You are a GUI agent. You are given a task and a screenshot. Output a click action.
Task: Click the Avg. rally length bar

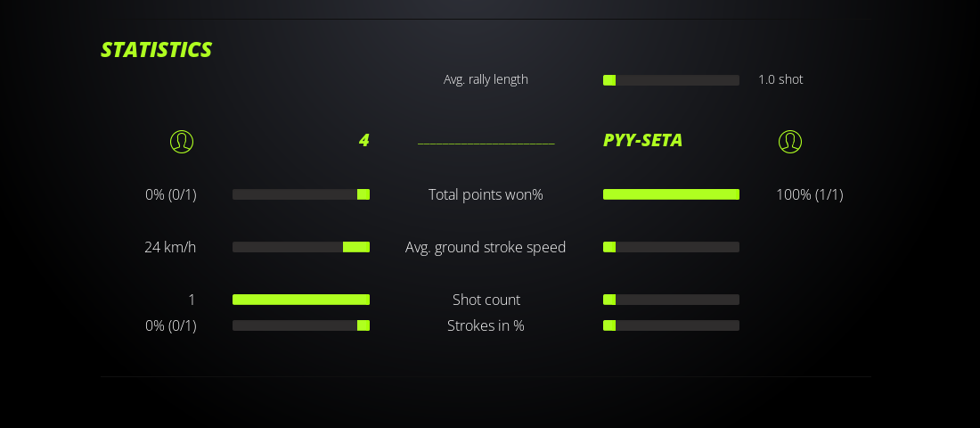[671, 80]
